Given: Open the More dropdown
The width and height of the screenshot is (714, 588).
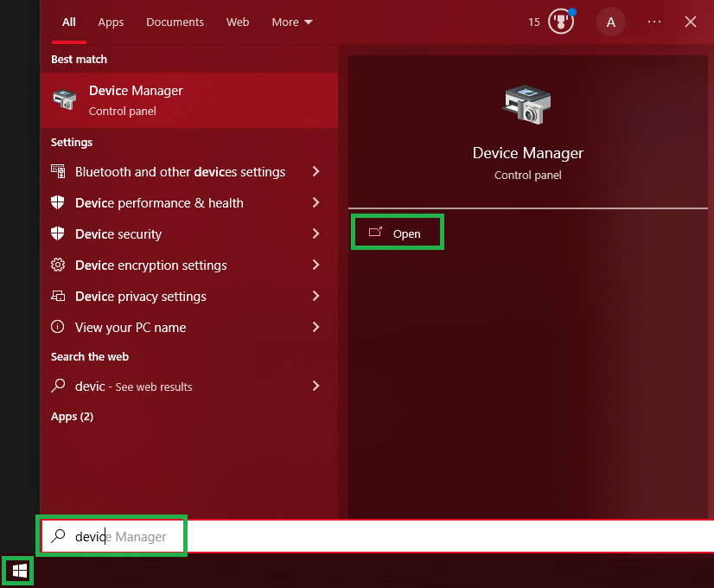Looking at the screenshot, I should pos(292,22).
